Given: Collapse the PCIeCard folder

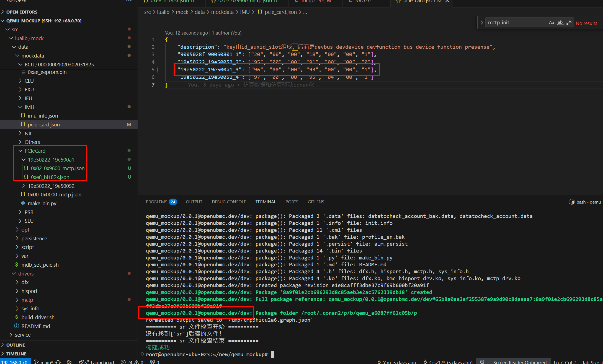Looking at the screenshot, I should pyautogui.click(x=20, y=151).
